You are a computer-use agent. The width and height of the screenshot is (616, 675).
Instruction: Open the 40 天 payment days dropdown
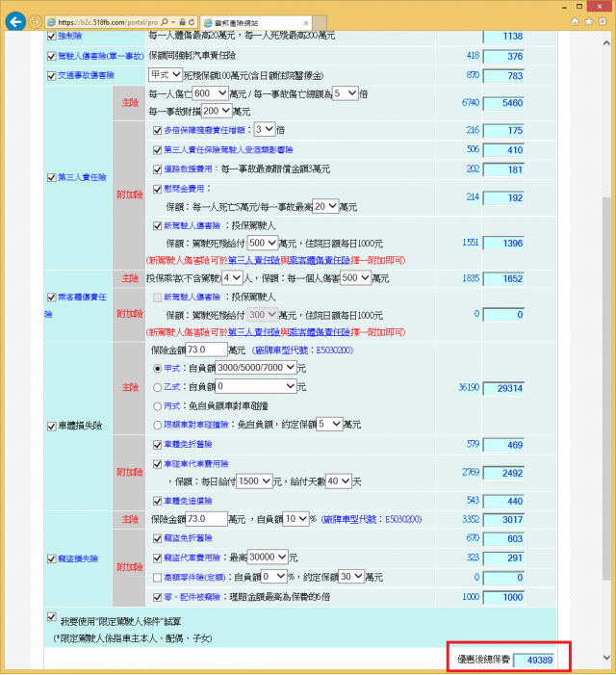point(338,480)
